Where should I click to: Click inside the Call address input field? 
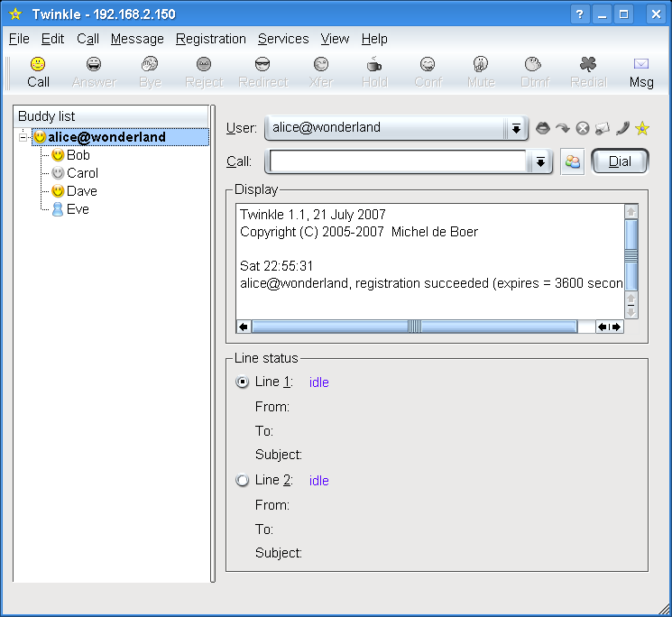[x=397, y=162]
